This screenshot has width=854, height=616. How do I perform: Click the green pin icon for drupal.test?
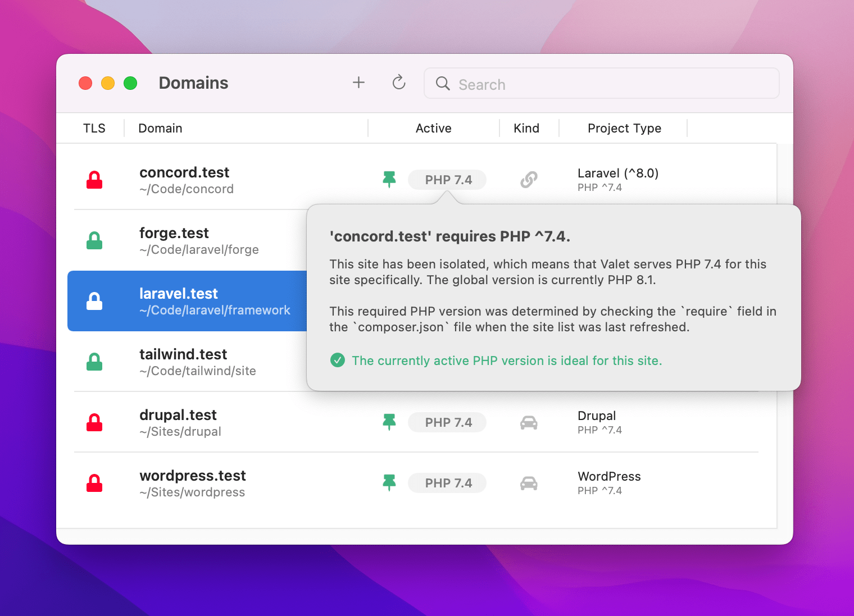tap(389, 422)
